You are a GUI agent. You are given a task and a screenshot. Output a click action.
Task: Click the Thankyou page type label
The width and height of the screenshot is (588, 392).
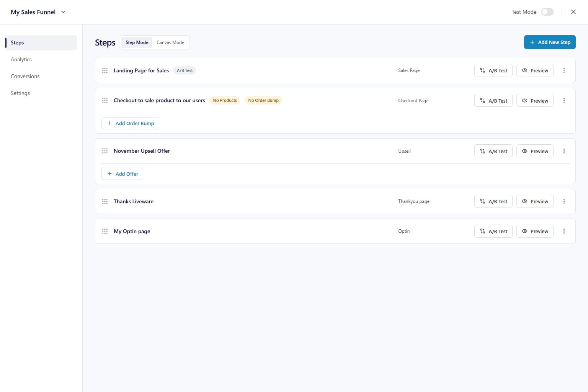(x=414, y=201)
